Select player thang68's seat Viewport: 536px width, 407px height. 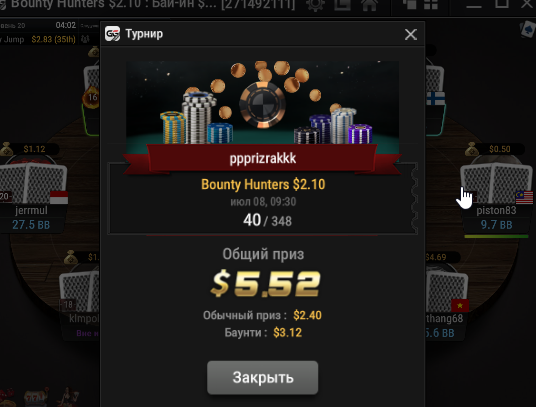(444, 301)
